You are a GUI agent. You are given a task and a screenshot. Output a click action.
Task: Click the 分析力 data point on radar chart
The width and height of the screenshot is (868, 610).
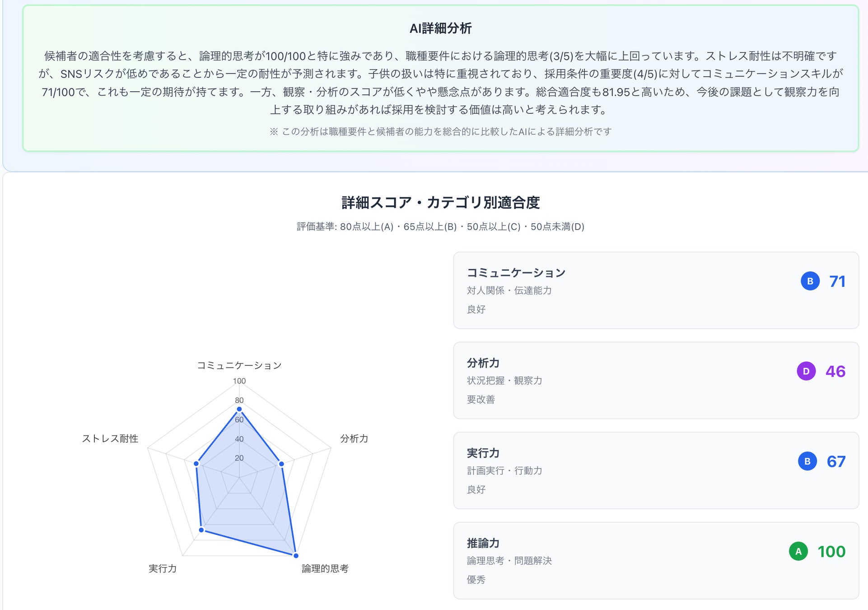point(281,464)
